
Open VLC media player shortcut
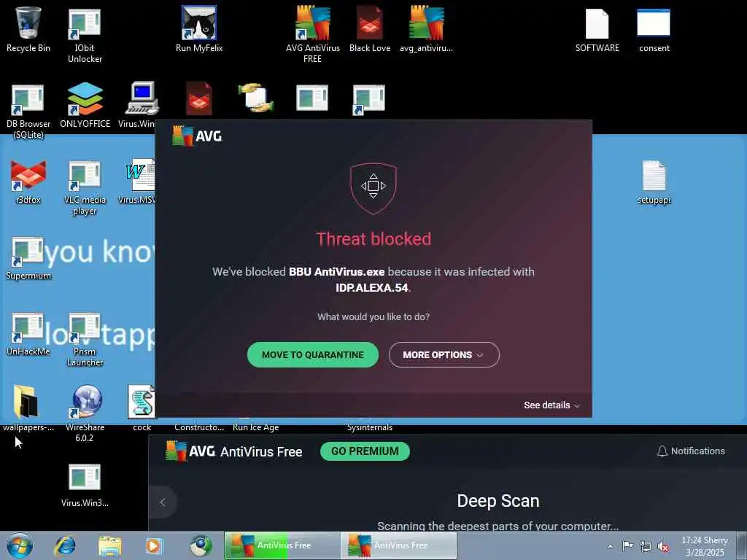pos(85,187)
